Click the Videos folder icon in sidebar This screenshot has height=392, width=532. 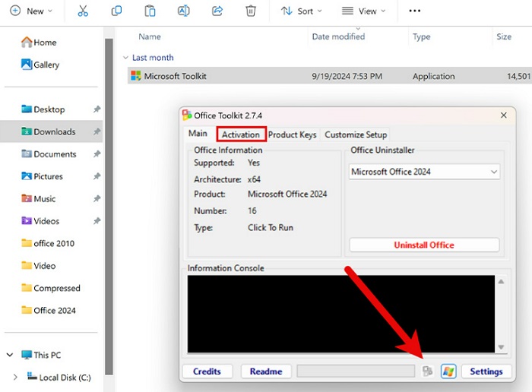27,221
